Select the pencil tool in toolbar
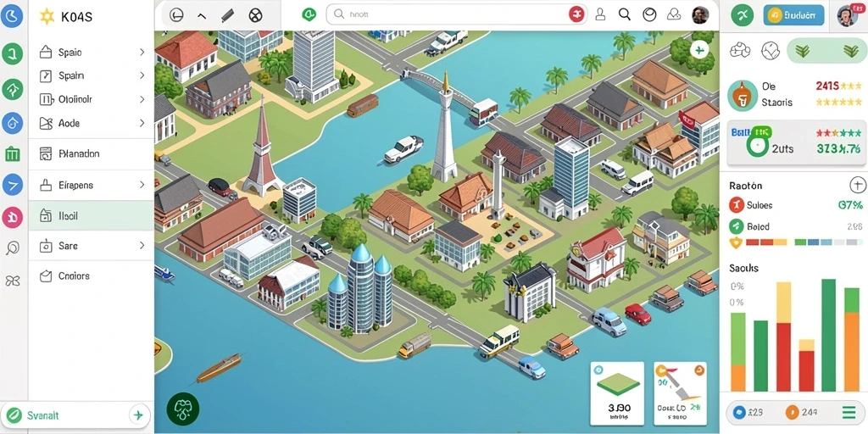 pos(227,15)
